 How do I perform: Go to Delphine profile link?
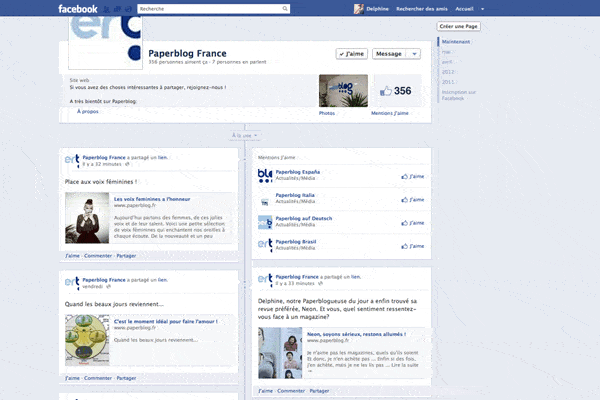[x=377, y=9]
